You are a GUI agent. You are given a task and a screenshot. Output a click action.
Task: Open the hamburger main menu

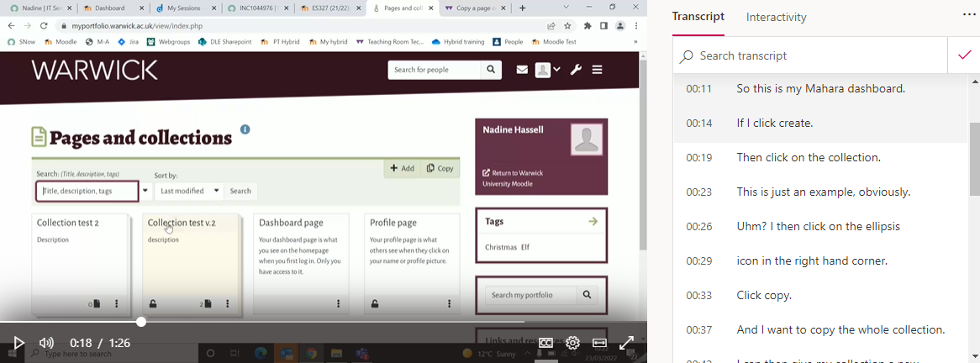(x=598, y=70)
